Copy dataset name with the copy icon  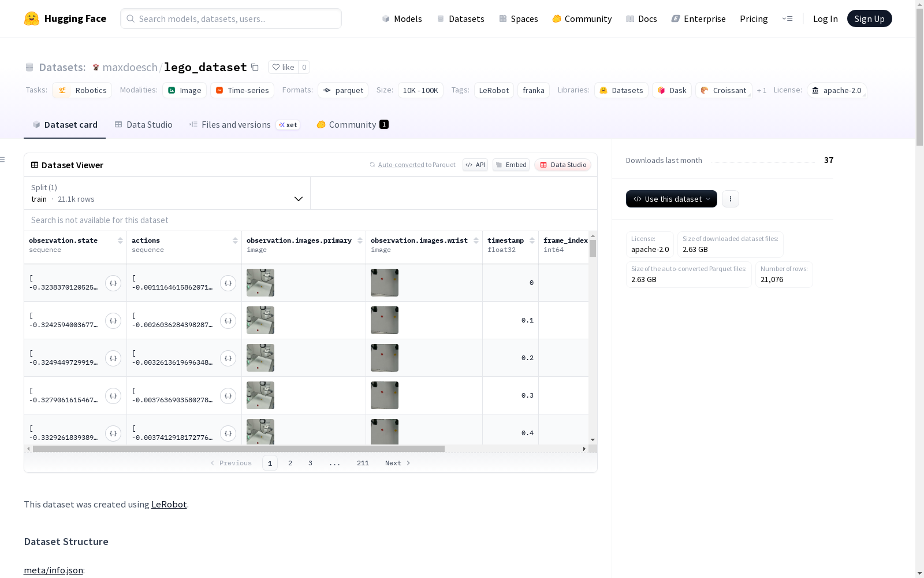click(255, 67)
